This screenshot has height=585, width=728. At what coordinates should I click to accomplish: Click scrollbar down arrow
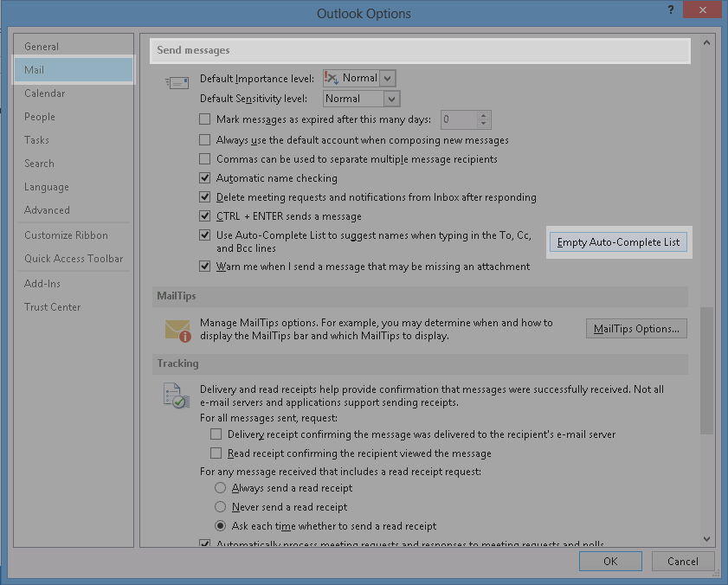tap(706, 539)
